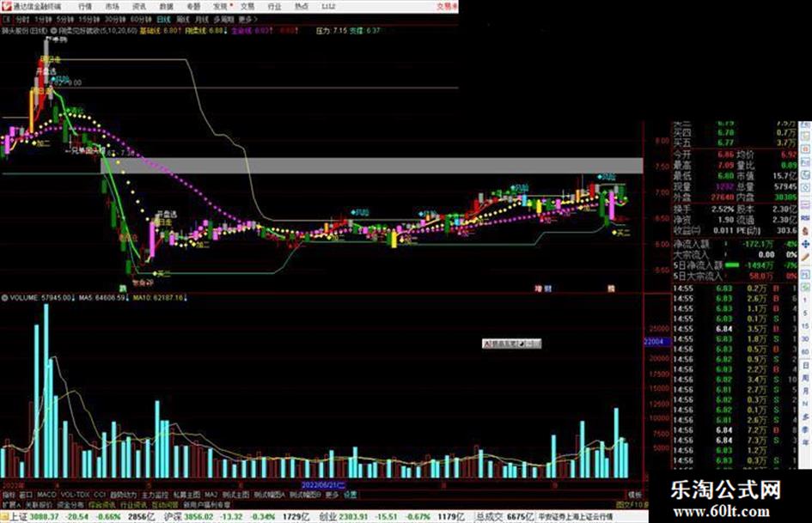Select the 主力监控 indicator tab
Image resolution: width=812 pixels, height=523 pixels.
coord(155,495)
